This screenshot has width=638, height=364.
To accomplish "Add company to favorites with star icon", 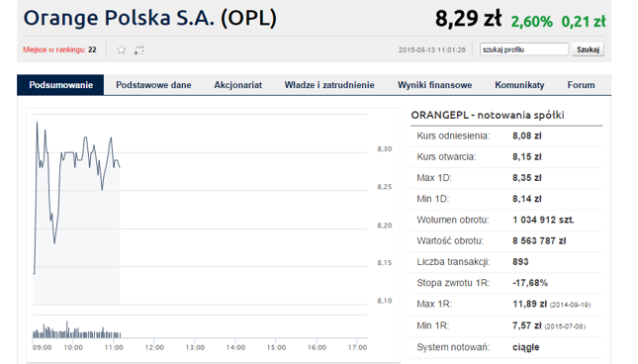I will pos(122,49).
